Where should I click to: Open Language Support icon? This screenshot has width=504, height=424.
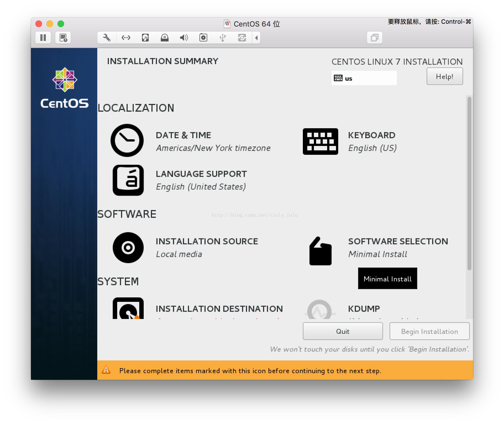click(x=128, y=180)
